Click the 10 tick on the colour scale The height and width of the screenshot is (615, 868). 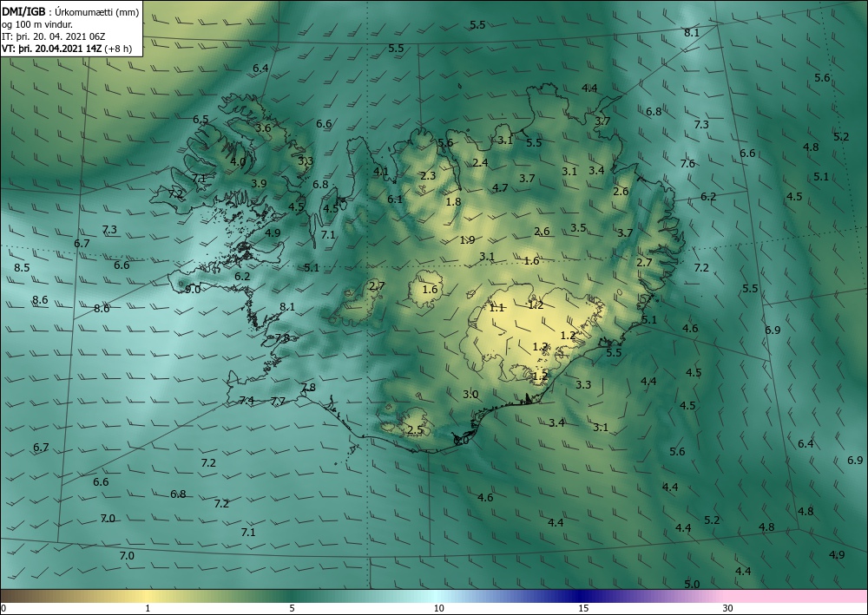coord(439,609)
